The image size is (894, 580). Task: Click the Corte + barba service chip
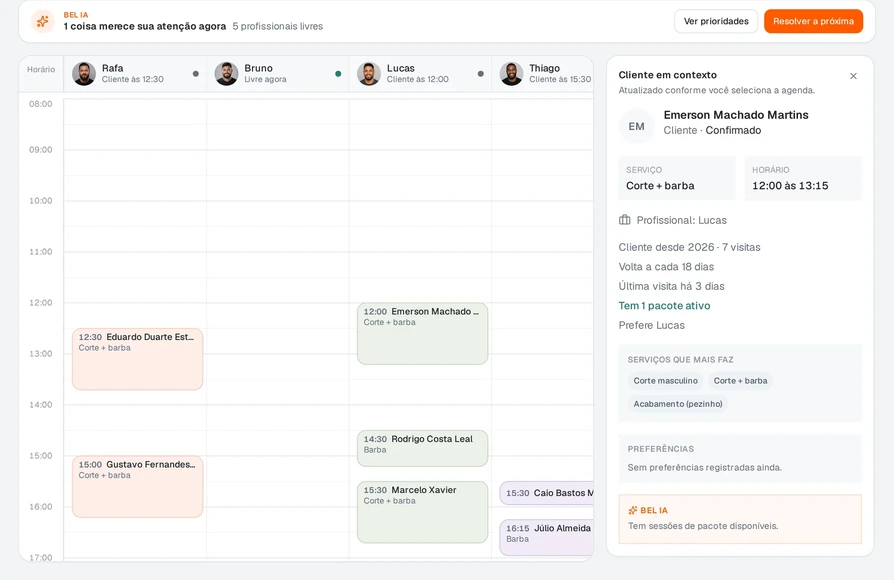click(740, 380)
